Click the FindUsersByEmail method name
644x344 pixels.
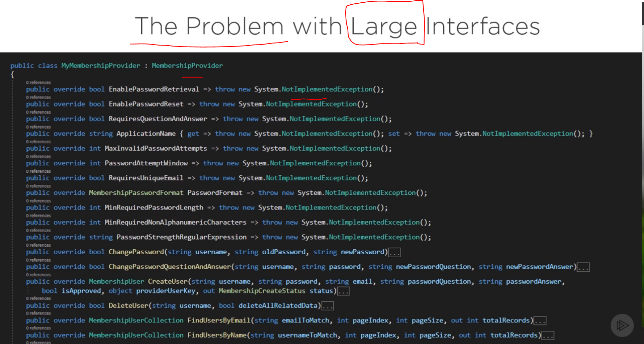(219, 320)
